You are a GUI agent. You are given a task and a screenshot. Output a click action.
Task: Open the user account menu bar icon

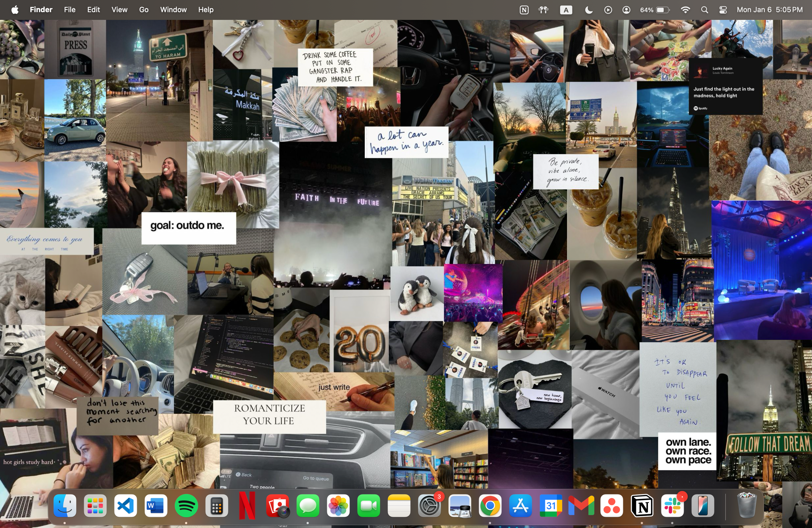point(626,10)
